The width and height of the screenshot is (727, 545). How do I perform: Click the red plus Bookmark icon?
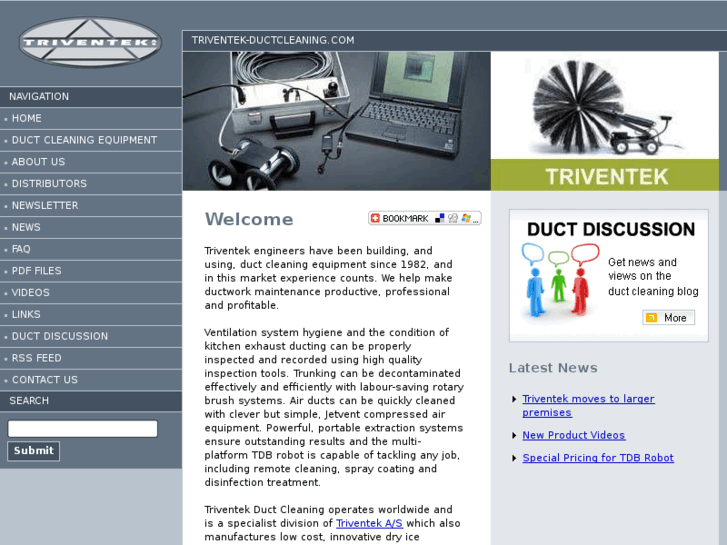(376, 218)
